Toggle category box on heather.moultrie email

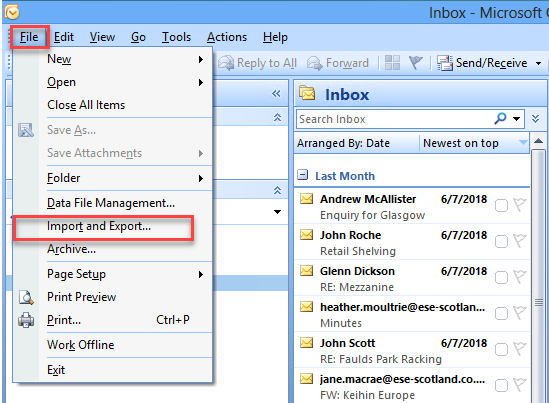click(501, 314)
